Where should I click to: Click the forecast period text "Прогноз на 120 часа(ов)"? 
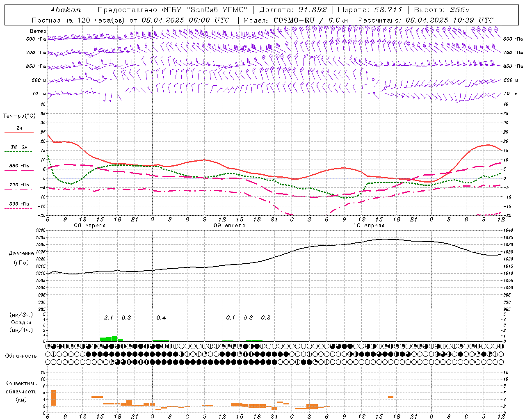click(x=79, y=20)
